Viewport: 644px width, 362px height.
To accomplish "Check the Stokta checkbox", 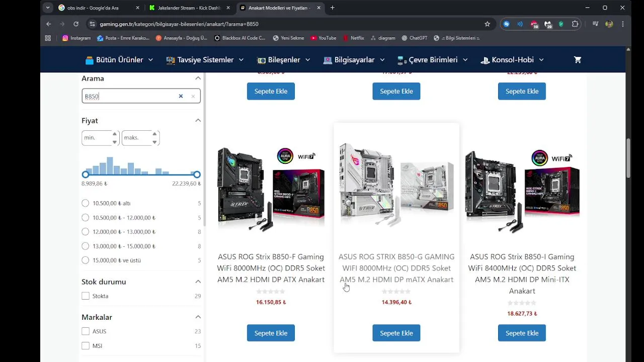I will click(x=86, y=296).
